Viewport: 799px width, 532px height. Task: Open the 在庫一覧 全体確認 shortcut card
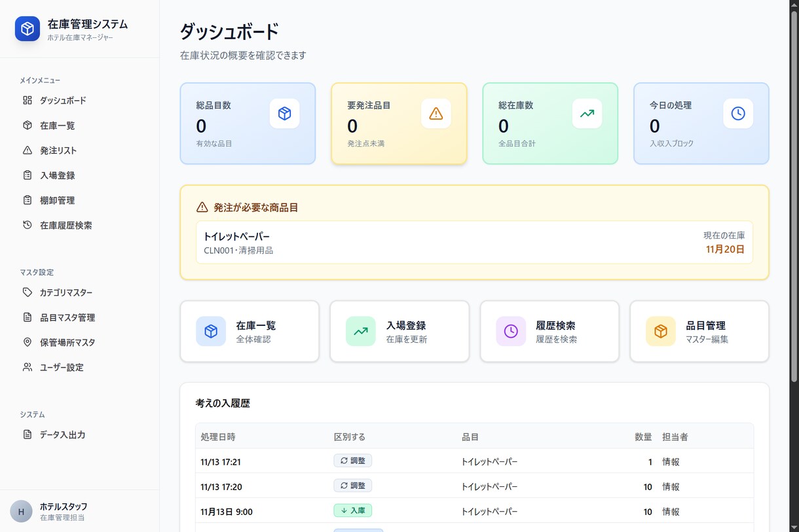coord(250,331)
